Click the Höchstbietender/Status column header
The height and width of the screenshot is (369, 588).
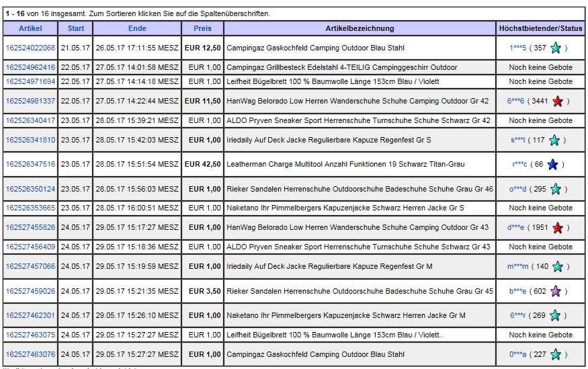click(x=541, y=28)
